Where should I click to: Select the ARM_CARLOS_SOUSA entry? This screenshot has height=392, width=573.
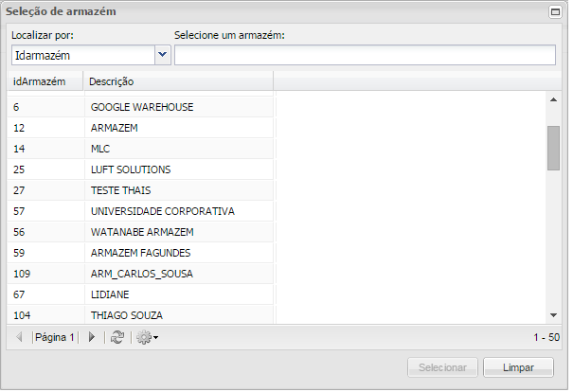[140, 274]
